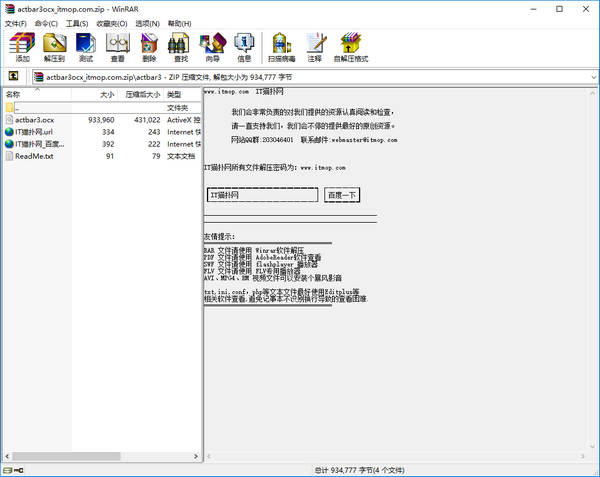Select the IT猫扑网.url file name
The image size is (600, 477).
pos(34,132)
